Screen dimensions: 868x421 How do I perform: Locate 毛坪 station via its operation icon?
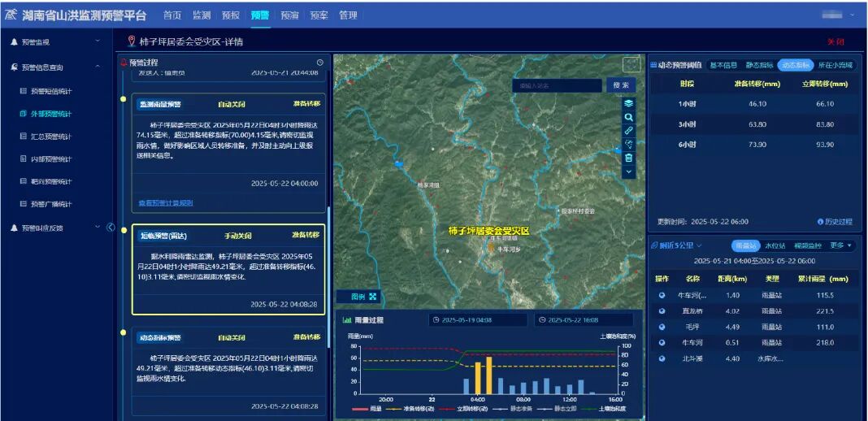pos(662,327)
